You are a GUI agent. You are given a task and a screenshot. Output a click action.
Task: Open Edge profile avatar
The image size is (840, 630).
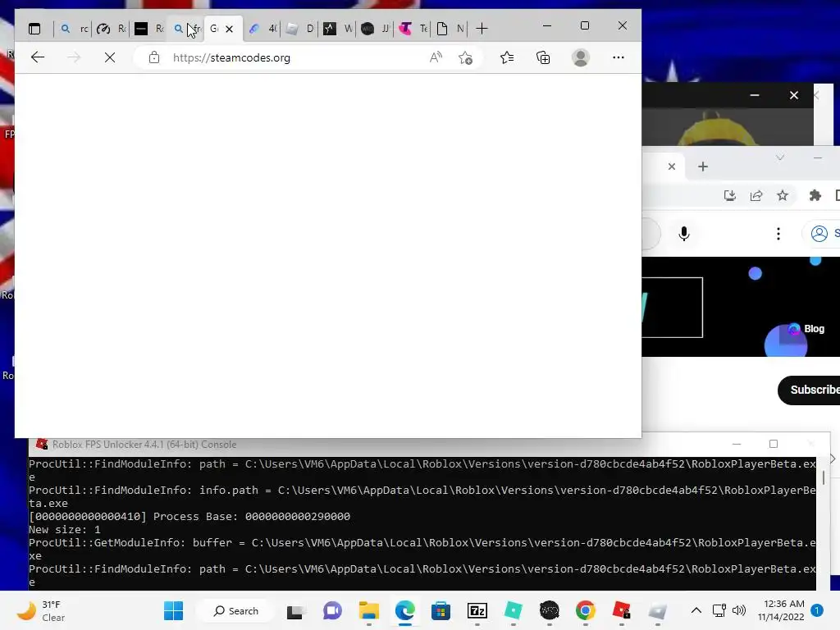pyautogui.click(x=581, y=57)
